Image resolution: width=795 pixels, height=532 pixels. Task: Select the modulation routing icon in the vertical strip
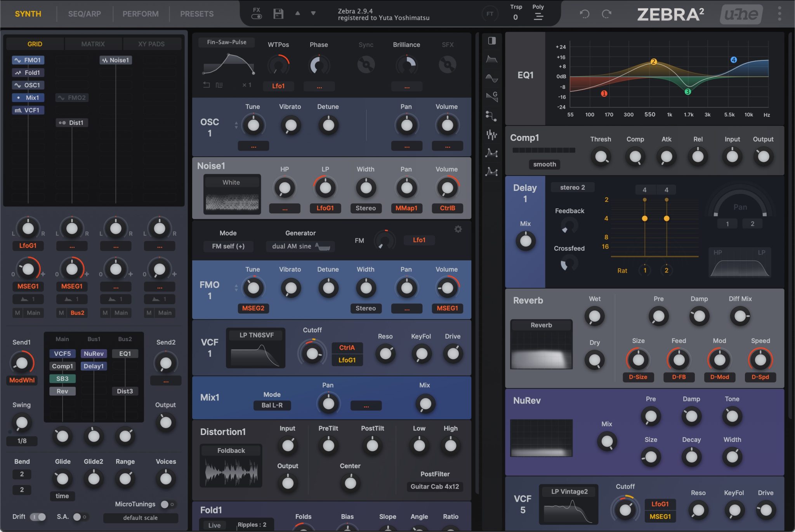click(492, 115)
